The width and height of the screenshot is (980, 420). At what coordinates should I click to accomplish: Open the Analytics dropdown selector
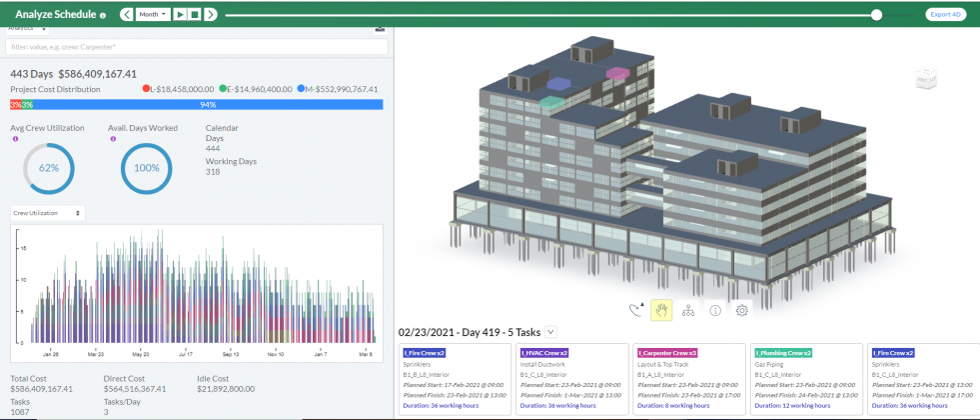[x=27, y=29]
